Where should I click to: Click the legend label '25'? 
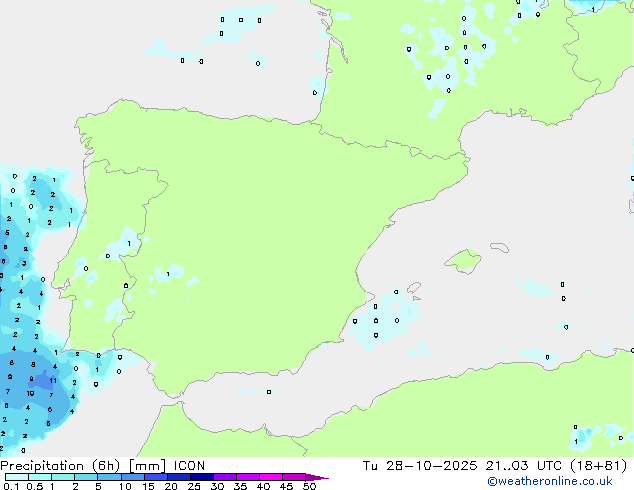[x=194, y=486]
